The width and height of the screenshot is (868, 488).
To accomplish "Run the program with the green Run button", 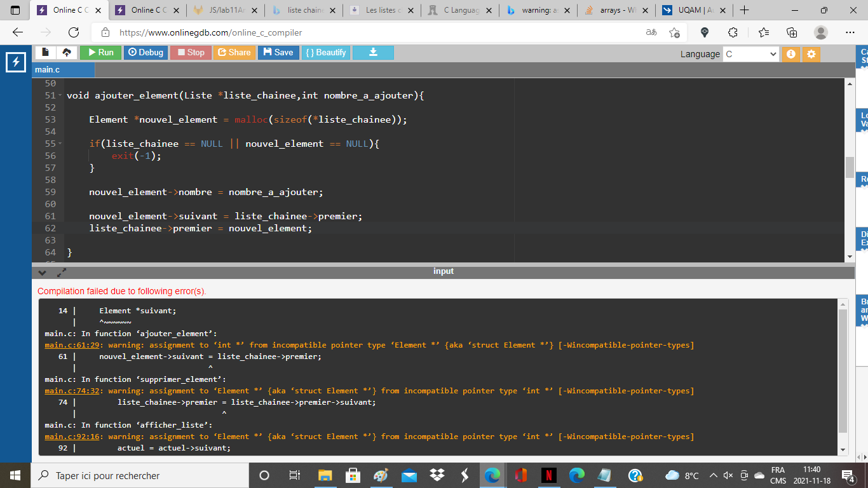I will [x=100, y=53].
